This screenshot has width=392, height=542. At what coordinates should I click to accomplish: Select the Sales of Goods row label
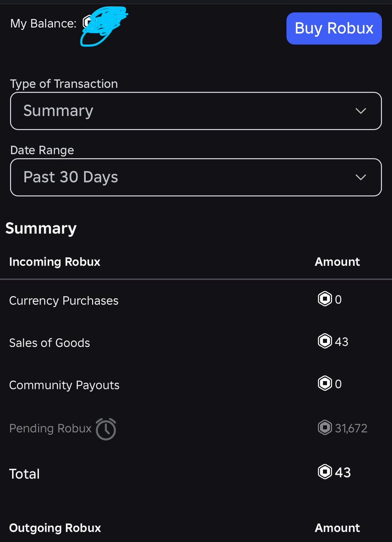coord(50,343)
